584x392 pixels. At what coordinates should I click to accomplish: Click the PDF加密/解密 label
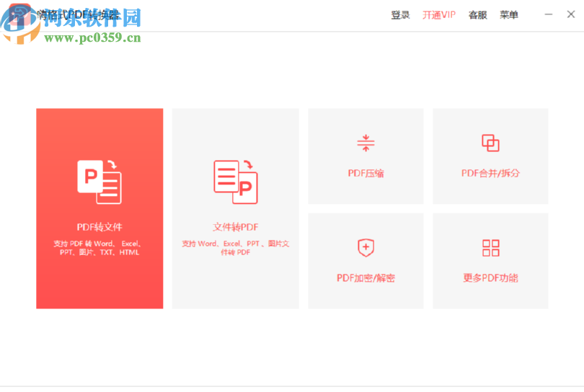[366, 278]
